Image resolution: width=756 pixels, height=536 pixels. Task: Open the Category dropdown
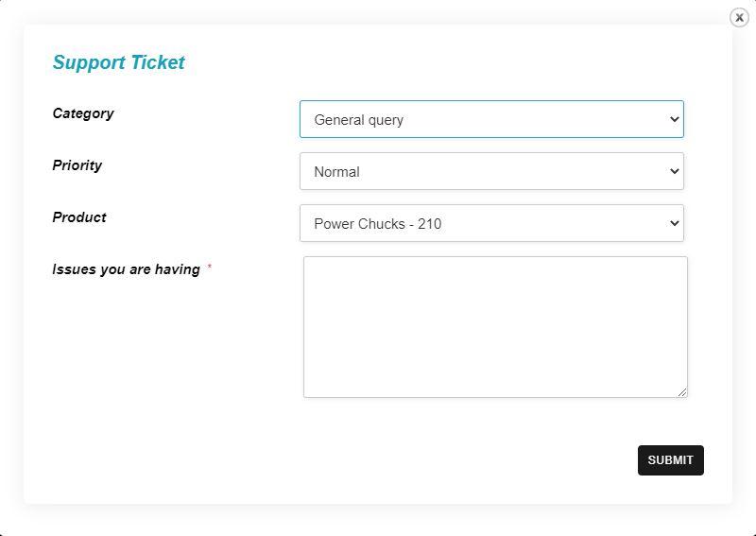491,119
